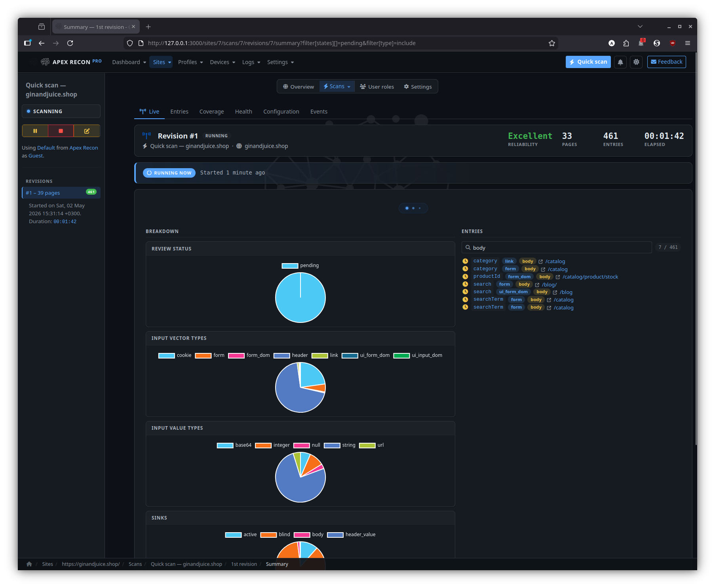Open new browser tab
The height and width of the screenshot is (588, 715).
point(148,27)
